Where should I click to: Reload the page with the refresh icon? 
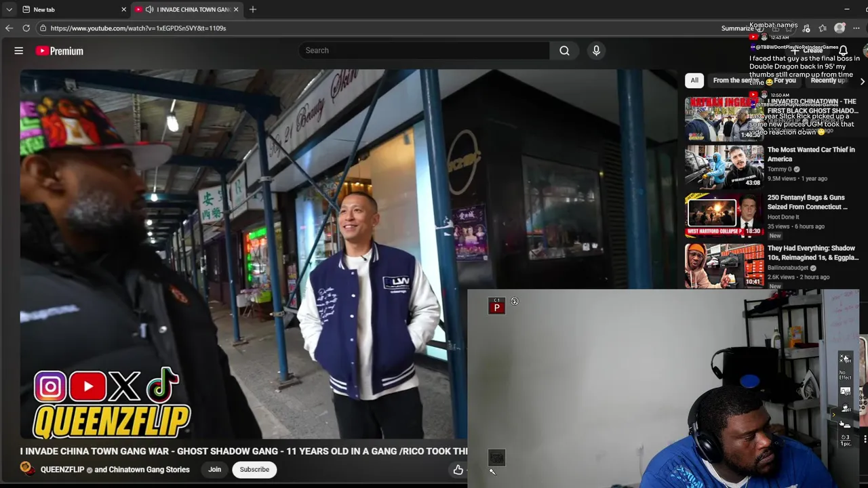26,28
